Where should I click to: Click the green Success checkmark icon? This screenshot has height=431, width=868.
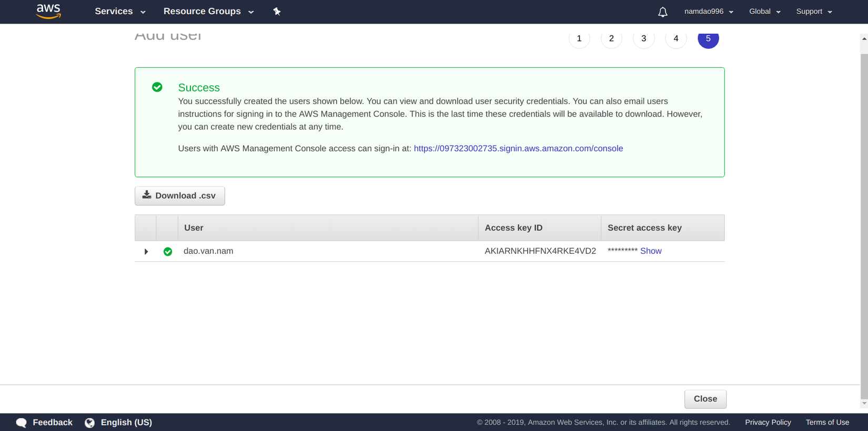157,87
